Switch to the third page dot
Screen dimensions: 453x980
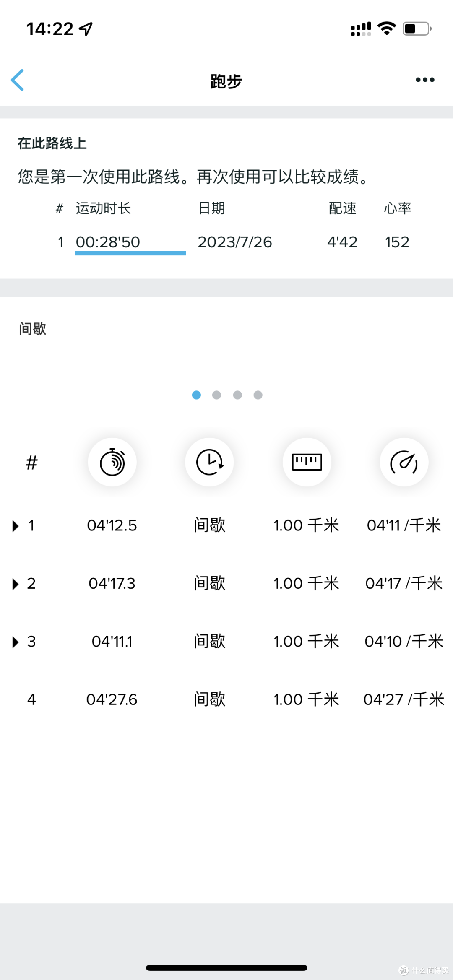[237, 395]
